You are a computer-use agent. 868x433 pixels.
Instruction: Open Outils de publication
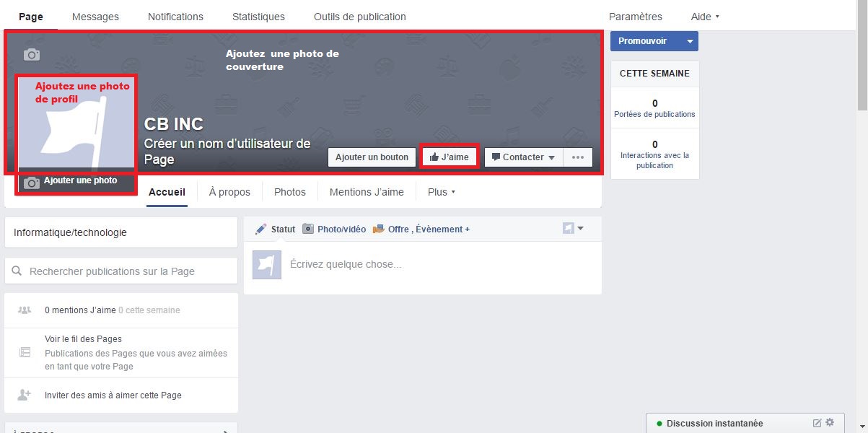(x=360, y=17)
